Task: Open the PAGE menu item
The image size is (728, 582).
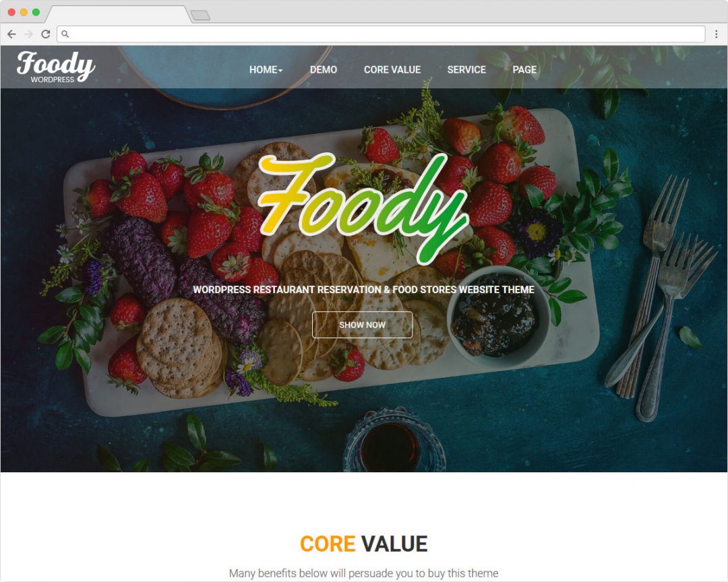Action: pyautogui.click(x=524, y=69)
